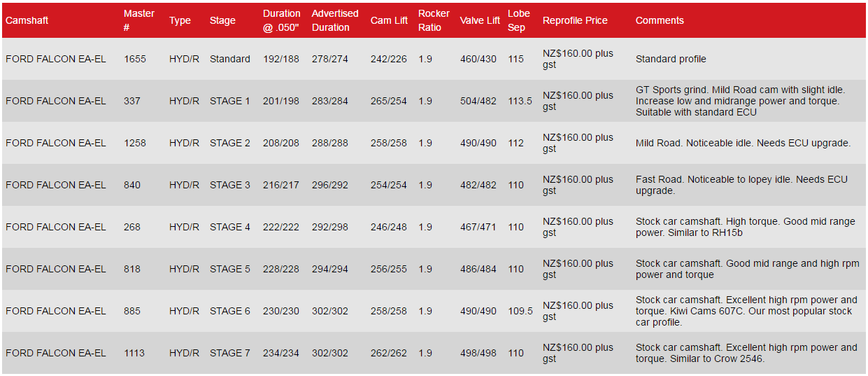This screenshot has width=868, height=376.
Task: Select the Kiwi Cams 607C comment
Action: click(746, 311)
